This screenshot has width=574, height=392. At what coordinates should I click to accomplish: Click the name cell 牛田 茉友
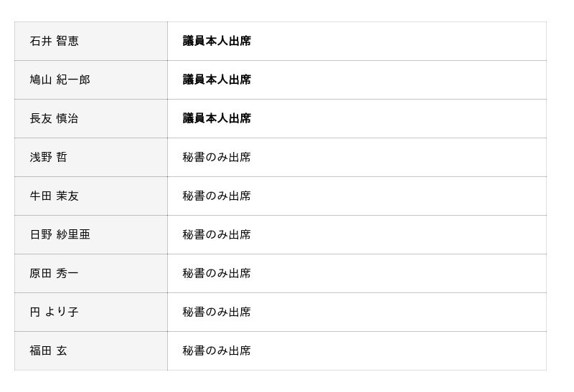[55, 196]
